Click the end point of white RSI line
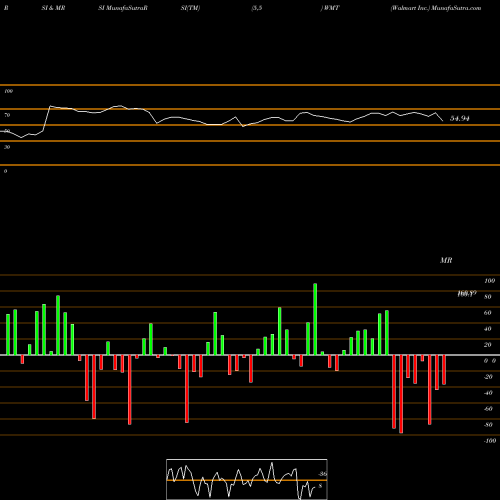 pyautogui.click(x=443, y=120)
